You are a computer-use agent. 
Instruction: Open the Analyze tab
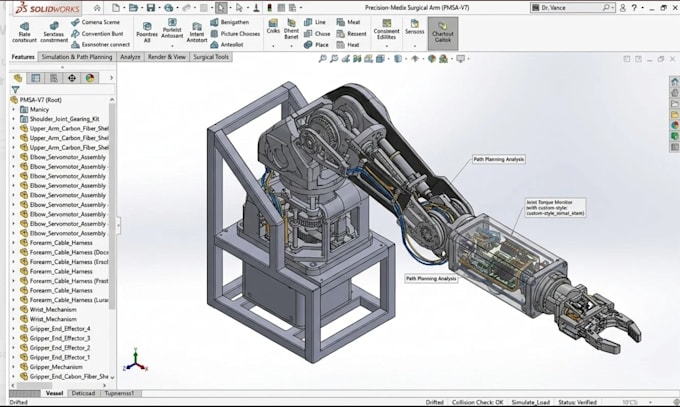130,57
